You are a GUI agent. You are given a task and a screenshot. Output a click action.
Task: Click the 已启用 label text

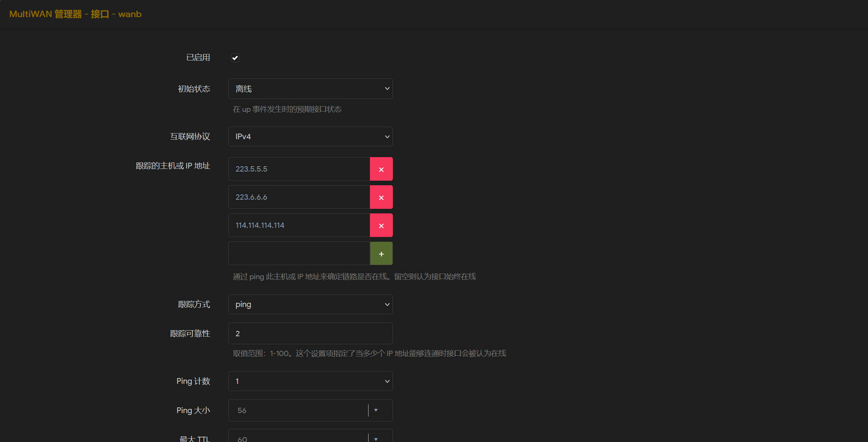click(198, 58)
